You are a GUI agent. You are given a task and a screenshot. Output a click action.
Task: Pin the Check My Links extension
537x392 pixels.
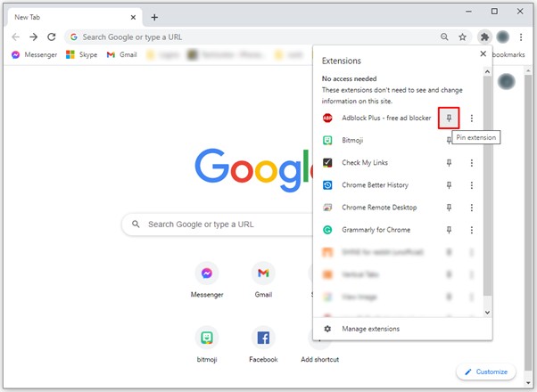[x=449, y=163]
